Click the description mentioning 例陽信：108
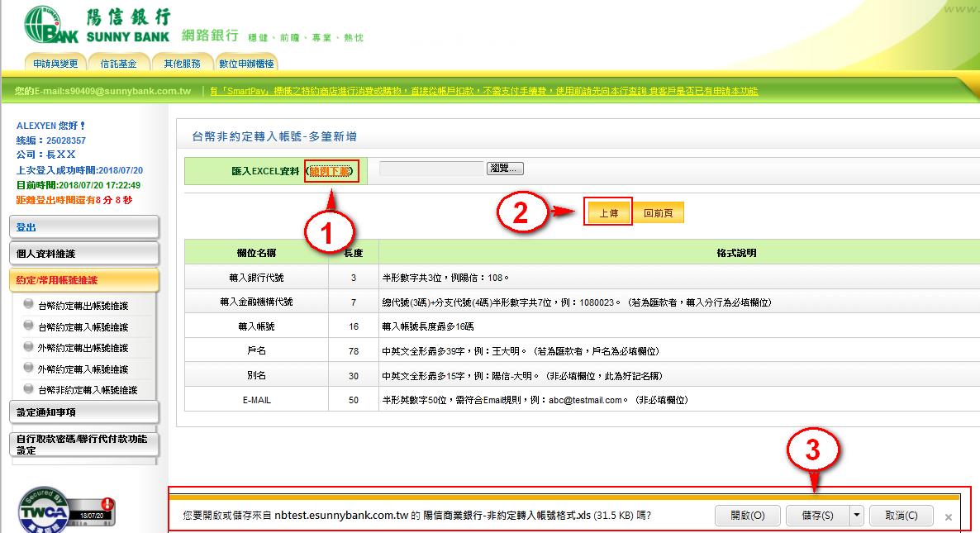Image resolution: width=980 pixels, height=533 pixels. (445, 278)
